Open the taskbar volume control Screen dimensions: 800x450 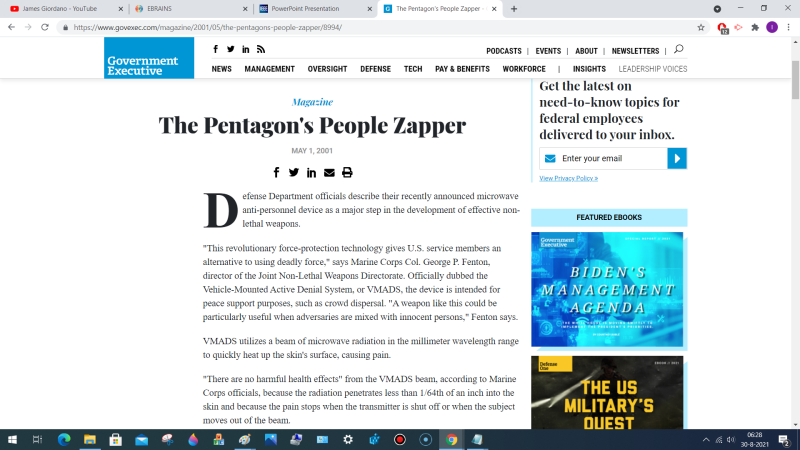[731, 439]
